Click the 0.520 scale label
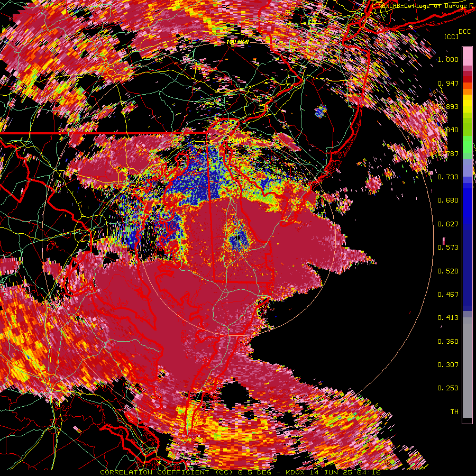Viewport: 476px width, 476px height. (x=448, y=271)
